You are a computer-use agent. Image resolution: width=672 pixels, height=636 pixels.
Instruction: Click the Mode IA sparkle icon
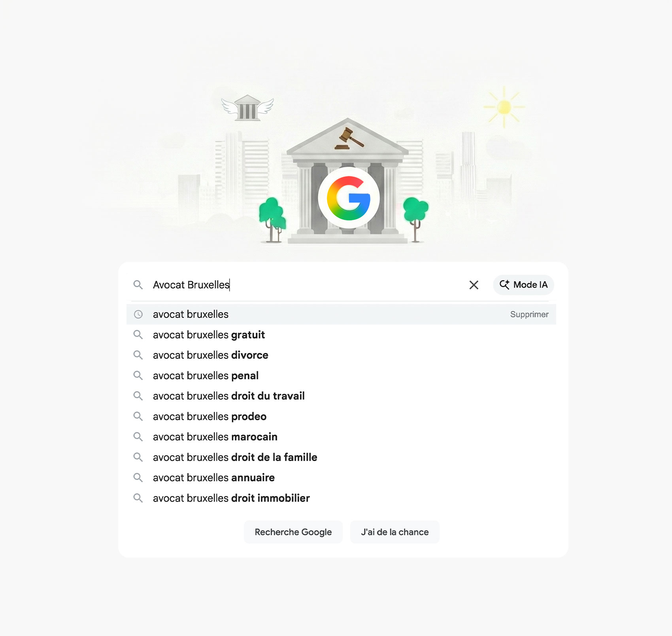click(504, 285)
